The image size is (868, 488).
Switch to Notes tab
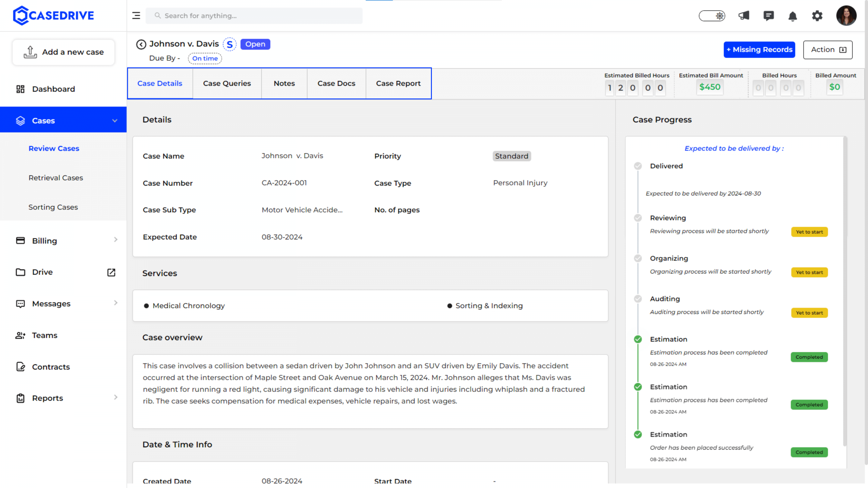(x=284, y=83)
